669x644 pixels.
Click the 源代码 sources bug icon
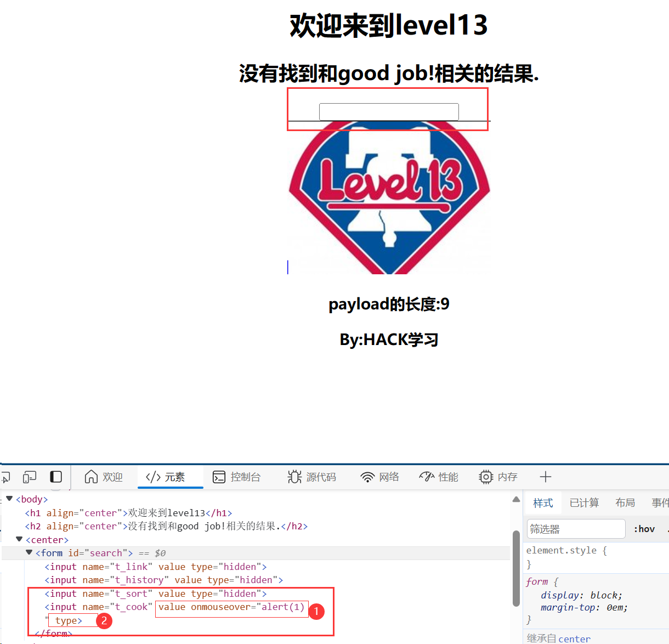click(294, 477)
